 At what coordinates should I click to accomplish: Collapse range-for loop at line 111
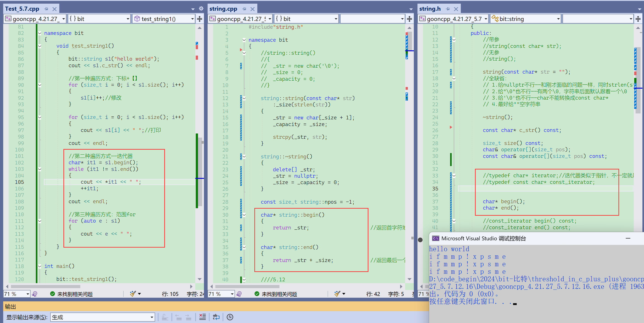pos(39,221)
